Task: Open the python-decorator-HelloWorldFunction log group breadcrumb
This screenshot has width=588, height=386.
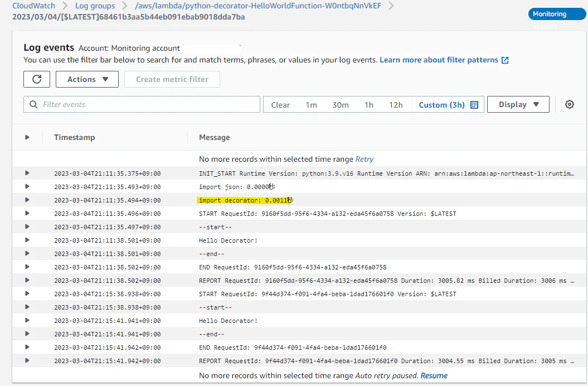Action: [x=258, y=6]
